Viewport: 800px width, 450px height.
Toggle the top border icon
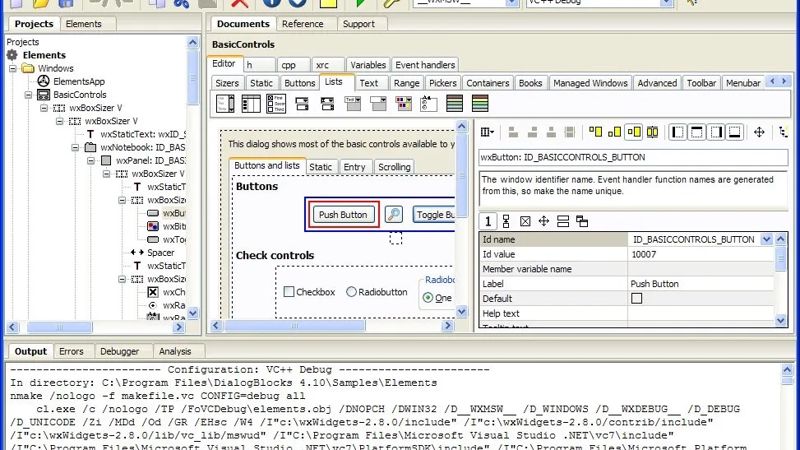click(696, 132)
